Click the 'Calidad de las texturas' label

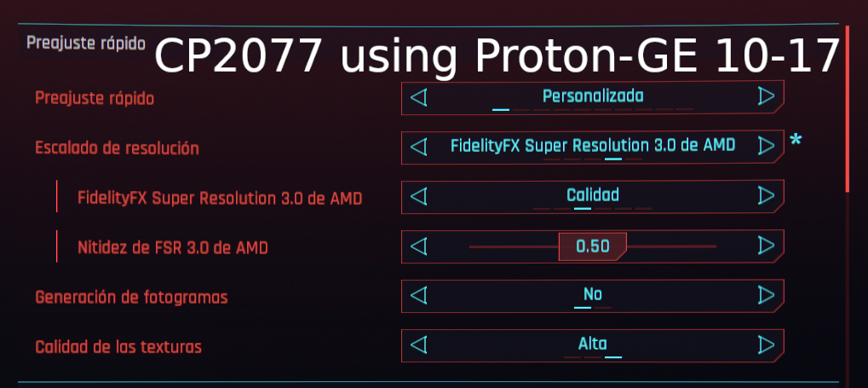[118, 347]
